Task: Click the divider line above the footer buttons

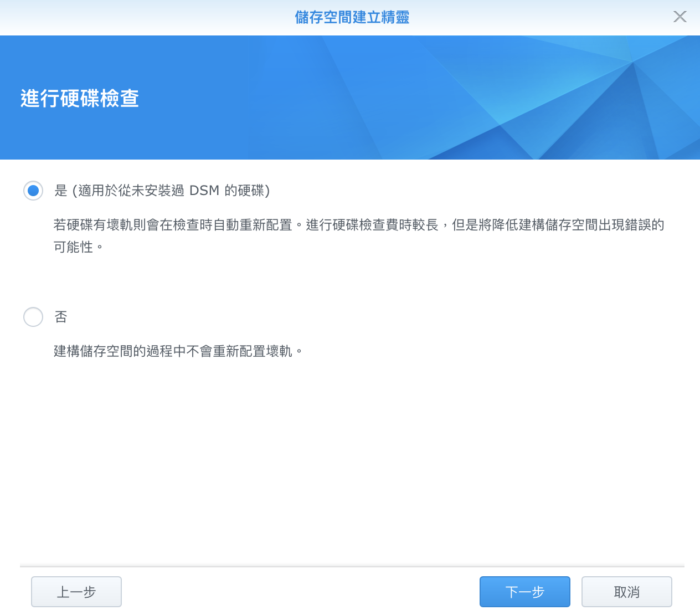Action: coord(352,566)
